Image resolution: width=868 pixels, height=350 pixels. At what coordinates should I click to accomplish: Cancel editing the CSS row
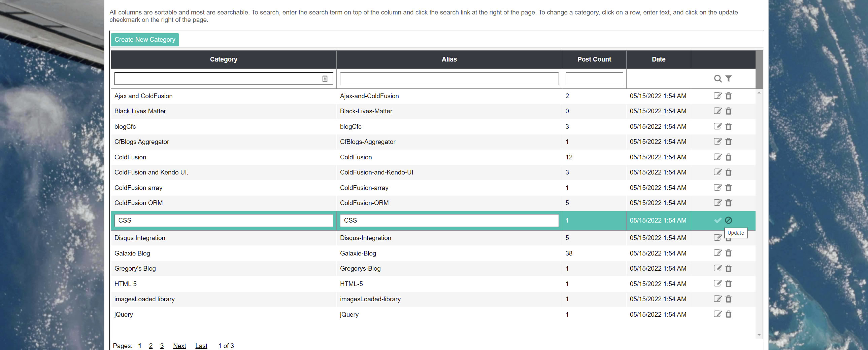[729, 221]
